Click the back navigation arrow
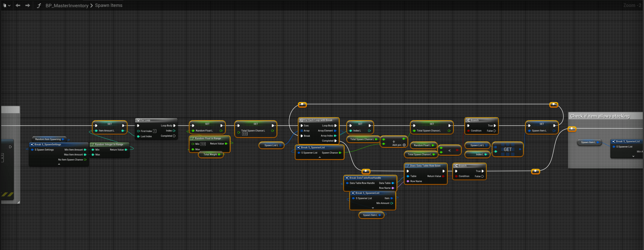Image resolution: width=644 pixels, height=250 pixels. pyautogui.click(x=18, y=5)
